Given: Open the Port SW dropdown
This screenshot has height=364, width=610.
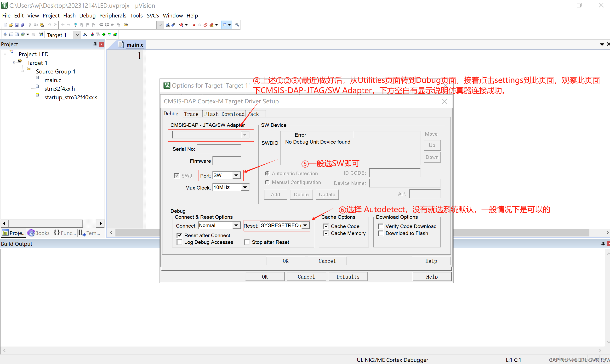Looking at the screenshot, I should (x=236, y=175).
